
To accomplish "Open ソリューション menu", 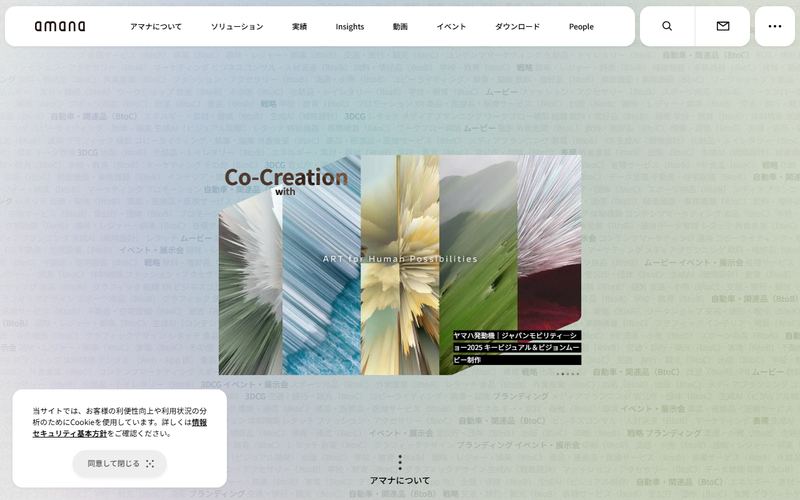I will (237, 27).
